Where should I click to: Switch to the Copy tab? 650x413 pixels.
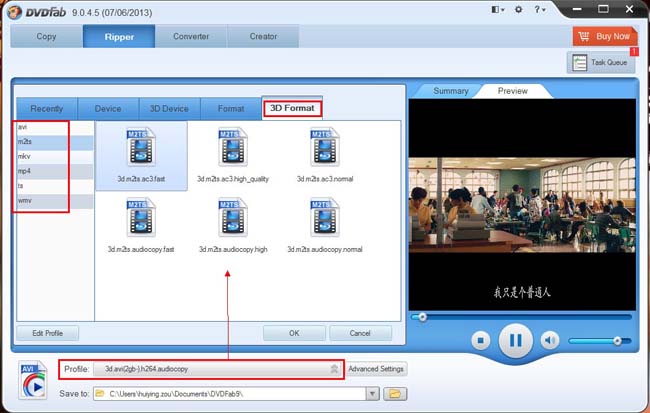click(x=46, y=36)
